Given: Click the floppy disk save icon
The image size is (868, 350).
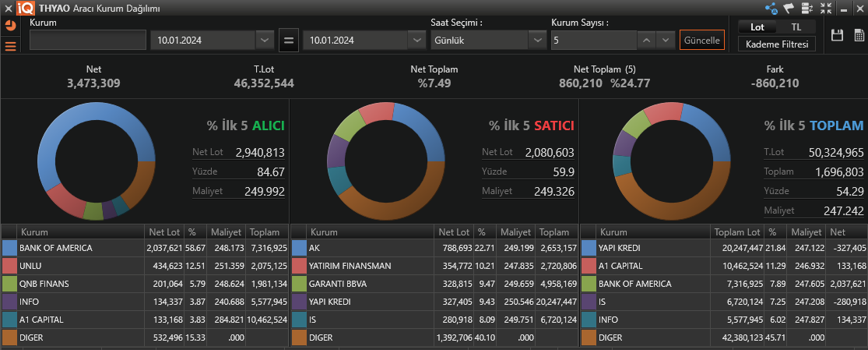Looking at the screenshot, I should (837, 36).
